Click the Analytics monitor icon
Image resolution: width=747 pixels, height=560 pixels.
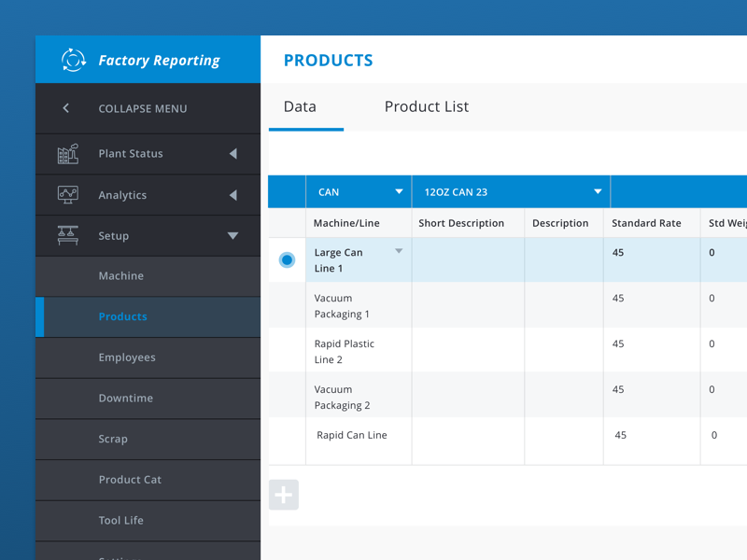(x=65, y=194)
